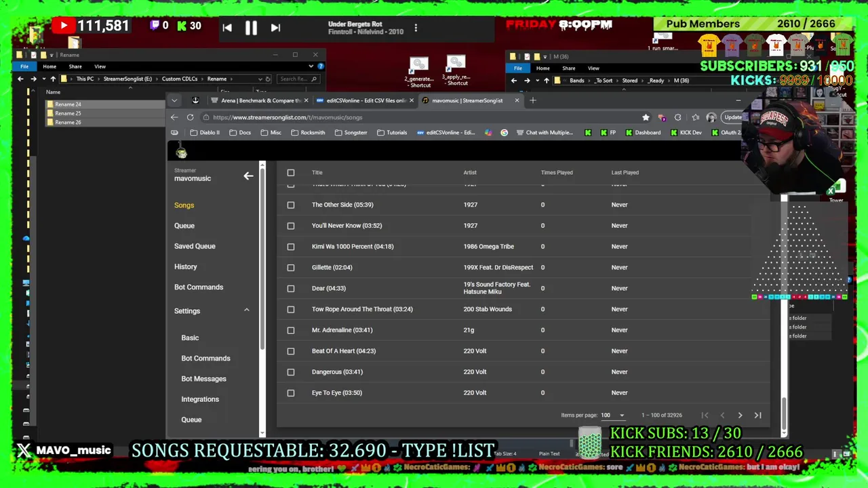This screenshot has width=868, height=488.
Task: Bookmark this page with the star icon
Action: (x=646, y=117)
